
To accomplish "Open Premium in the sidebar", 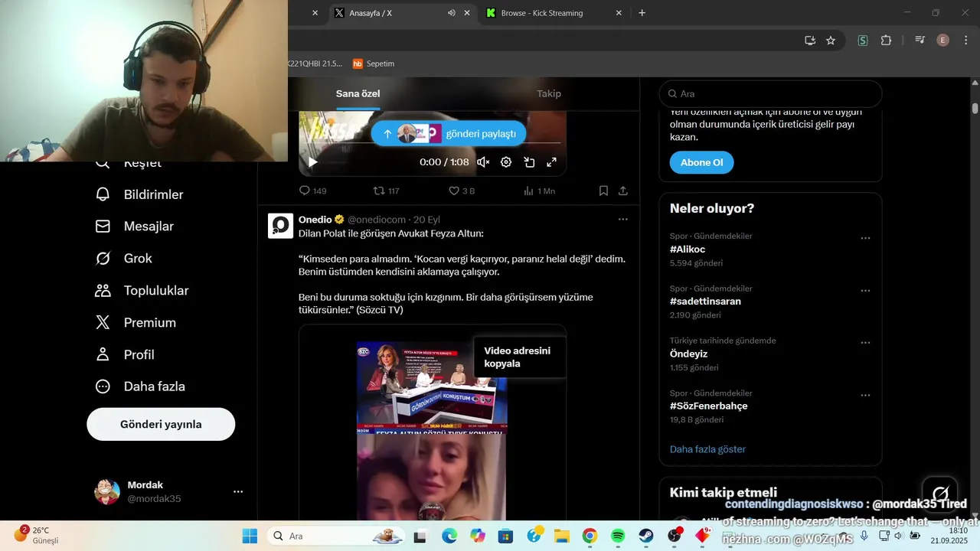I will (x=136, y=323).
